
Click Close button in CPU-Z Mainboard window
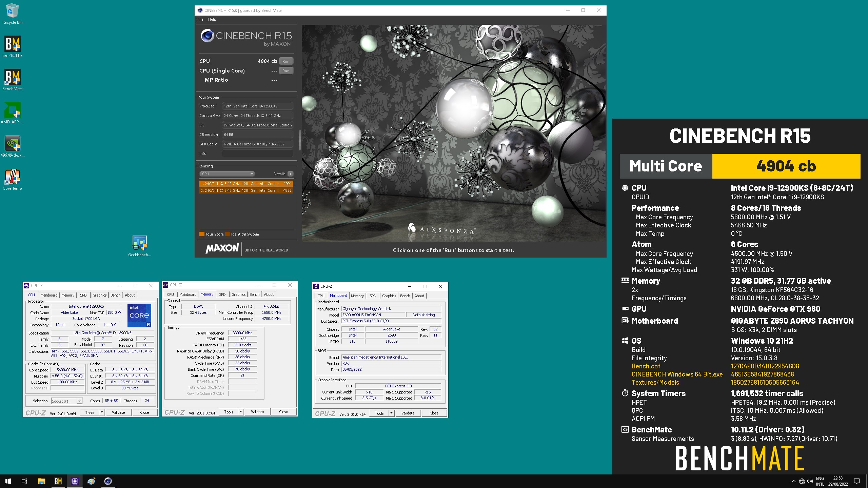434,413
